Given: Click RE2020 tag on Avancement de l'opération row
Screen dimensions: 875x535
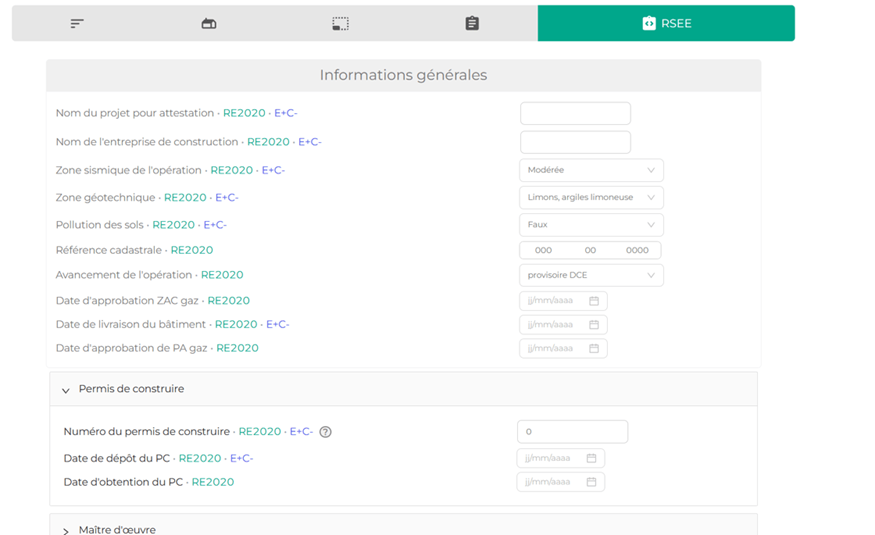Looking at the screenshot, I should (222, 274).
